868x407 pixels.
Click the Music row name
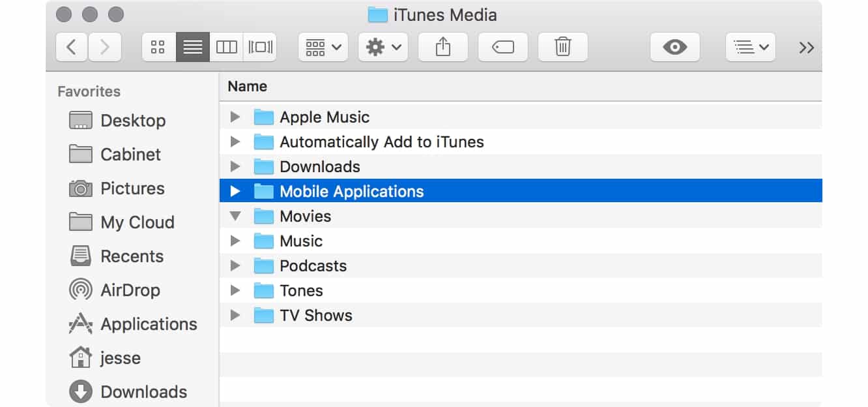click(301, 241)
